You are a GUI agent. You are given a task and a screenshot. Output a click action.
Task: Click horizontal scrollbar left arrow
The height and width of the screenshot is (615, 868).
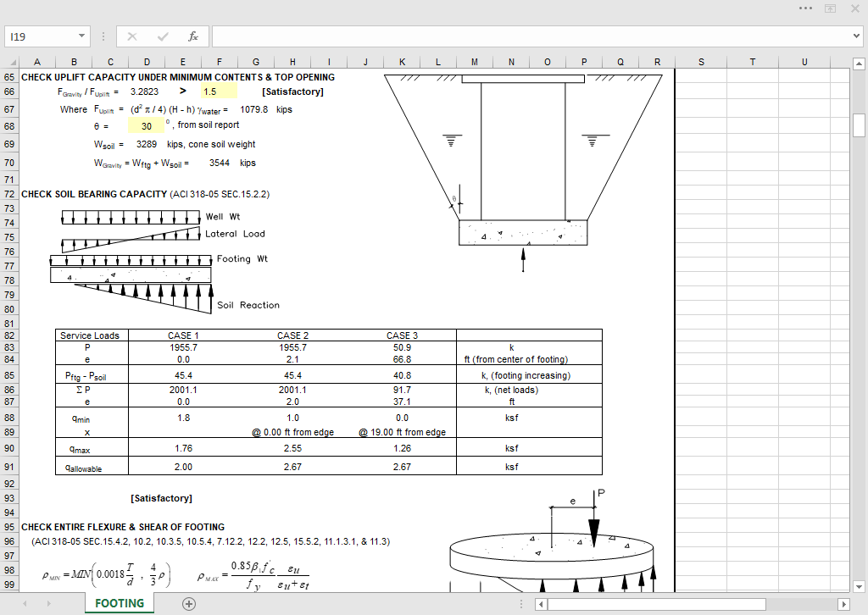coord(541,605)
